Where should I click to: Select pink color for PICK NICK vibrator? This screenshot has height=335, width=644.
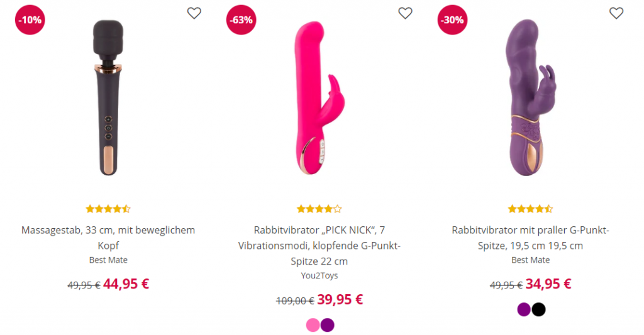click(x=313, y=325)
